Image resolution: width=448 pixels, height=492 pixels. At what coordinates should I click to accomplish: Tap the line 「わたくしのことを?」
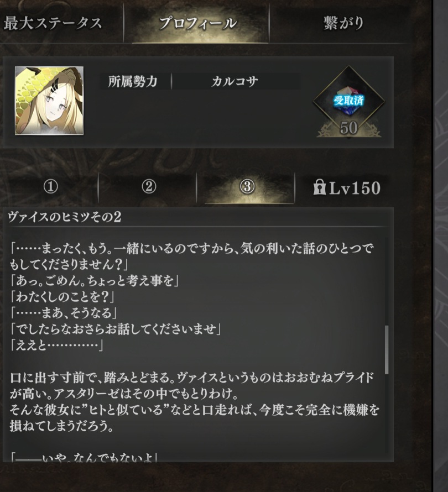(x=62, y=297)
